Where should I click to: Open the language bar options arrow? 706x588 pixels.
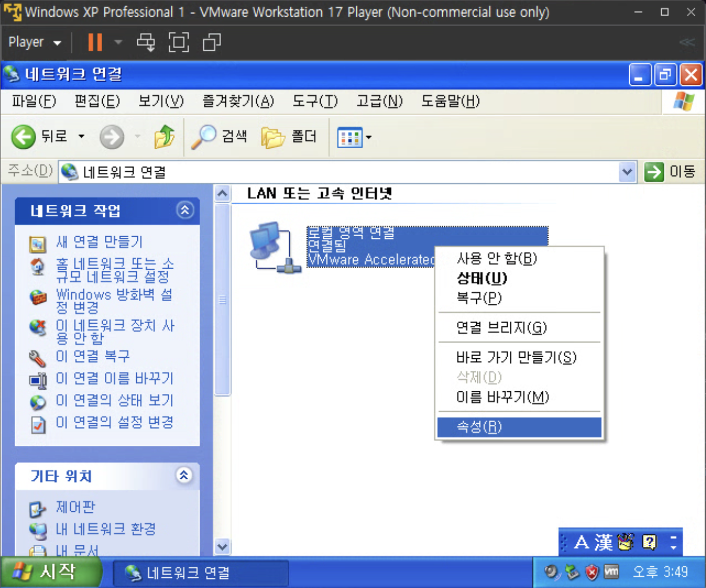(674, 542)
